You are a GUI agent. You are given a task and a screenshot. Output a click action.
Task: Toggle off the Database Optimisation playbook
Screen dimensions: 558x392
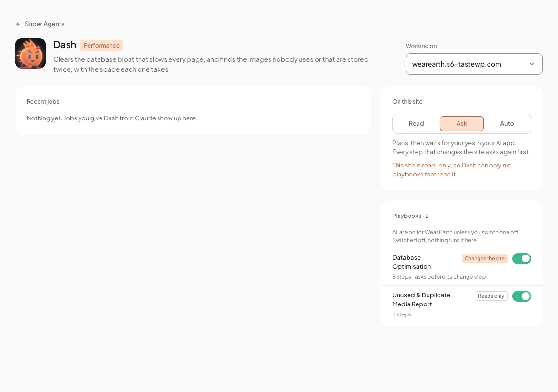point(522,259)
